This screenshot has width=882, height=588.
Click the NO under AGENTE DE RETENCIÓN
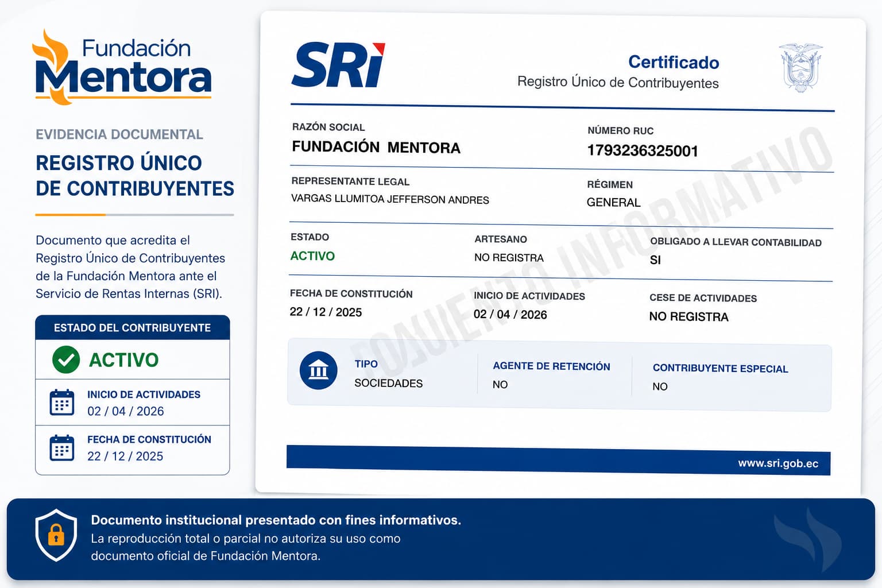point(500,385)
